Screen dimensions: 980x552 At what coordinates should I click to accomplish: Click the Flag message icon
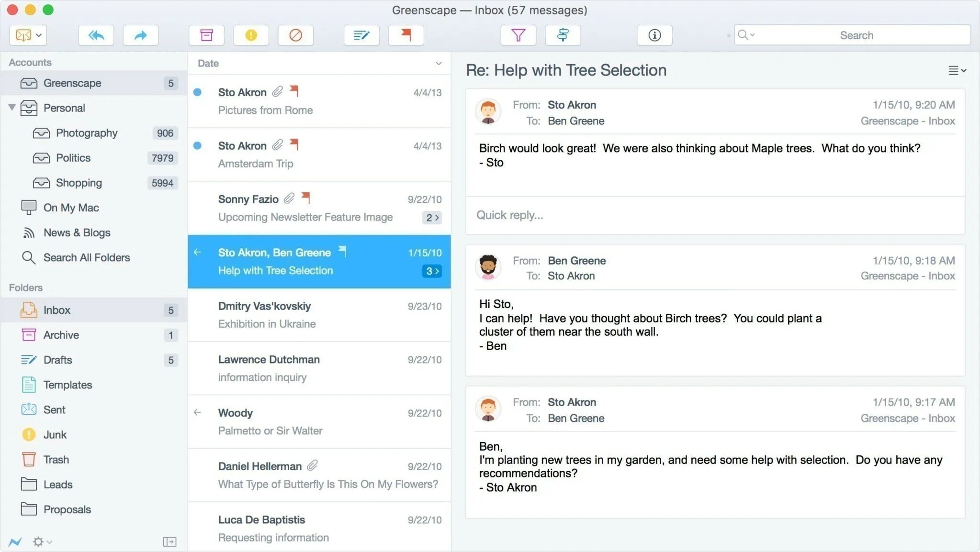pos(406,34)
